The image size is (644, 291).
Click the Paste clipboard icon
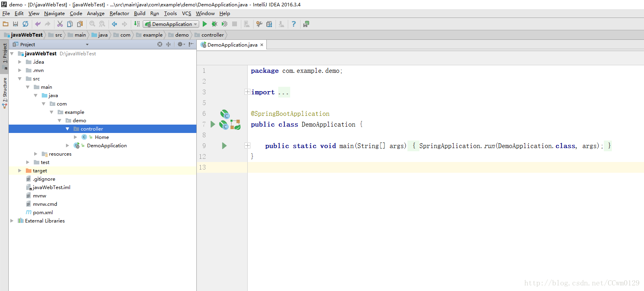pos(80,24)
